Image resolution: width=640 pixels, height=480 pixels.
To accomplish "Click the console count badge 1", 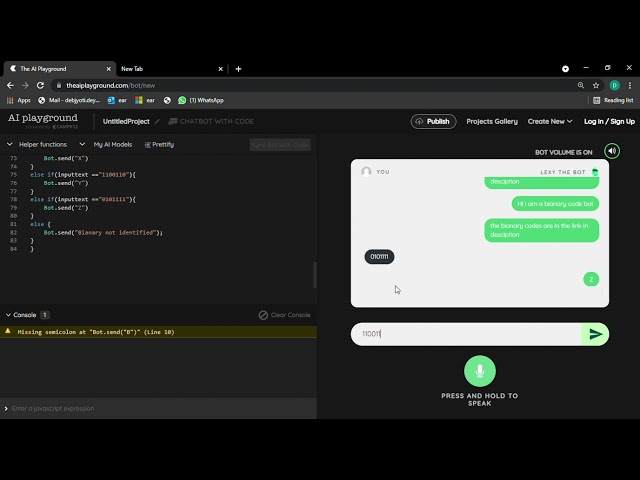I will [x=45, y=315].
